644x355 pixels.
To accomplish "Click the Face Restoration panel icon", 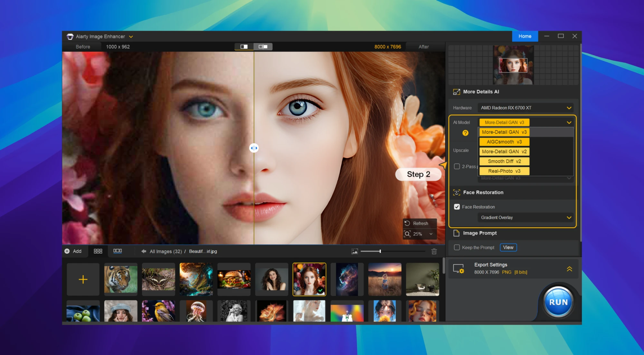I will click(x=457, y=192).
